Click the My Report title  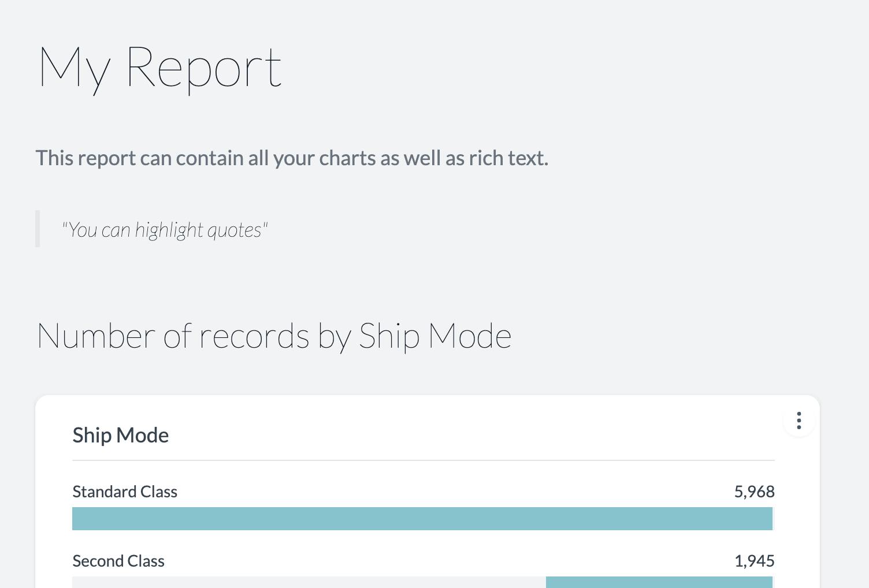tap(160, 68)
